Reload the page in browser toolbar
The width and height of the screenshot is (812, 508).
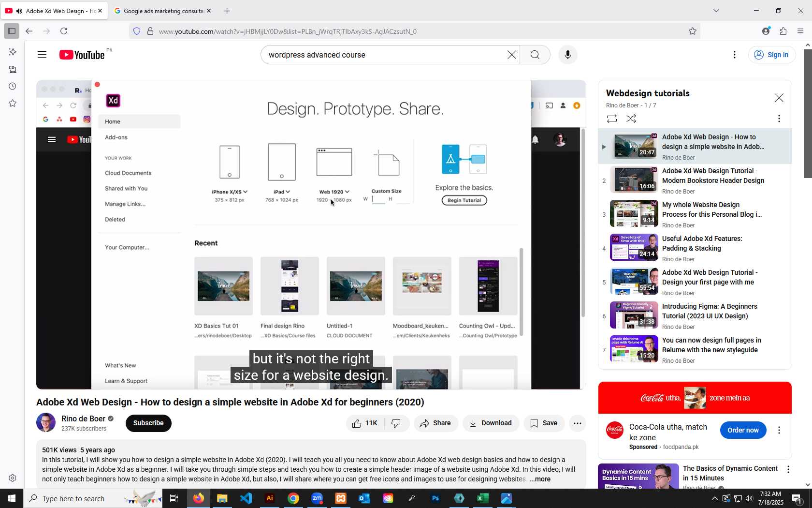pos(64,31)
